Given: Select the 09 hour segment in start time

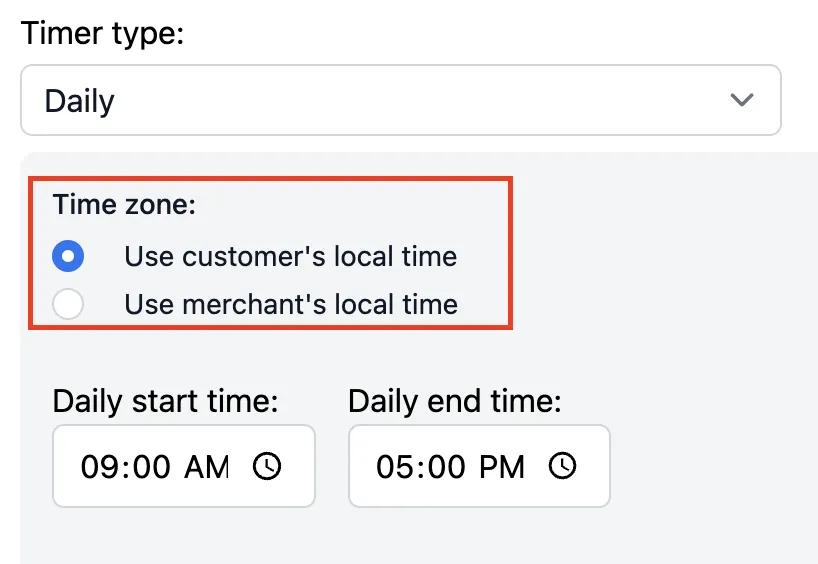Looking at the screenshot, I should tap(100, 466).
